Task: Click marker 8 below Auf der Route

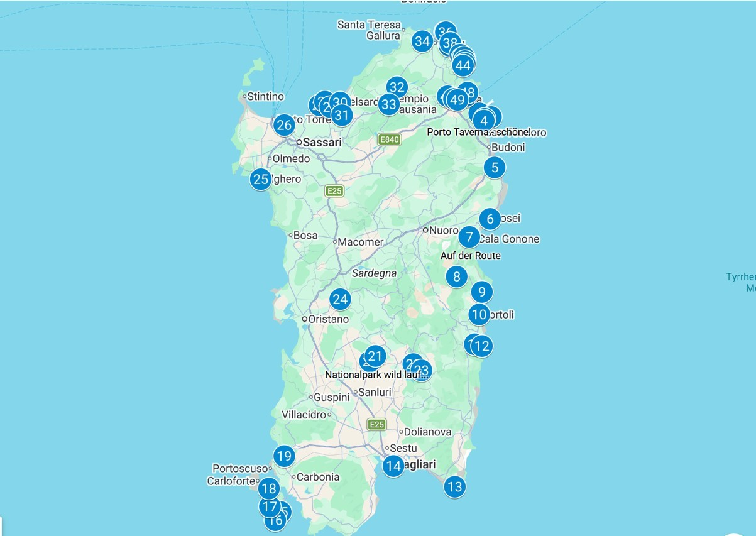Action: (457, 276)
